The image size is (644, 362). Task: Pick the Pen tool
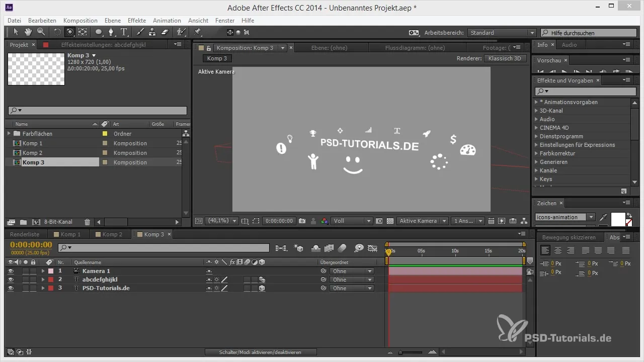[x=111, y=32]
